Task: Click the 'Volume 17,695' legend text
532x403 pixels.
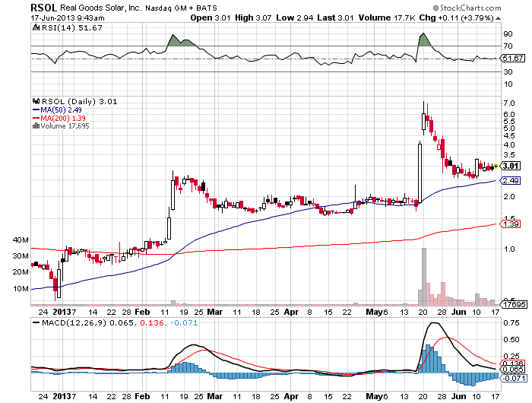Action: pos(65,126)
